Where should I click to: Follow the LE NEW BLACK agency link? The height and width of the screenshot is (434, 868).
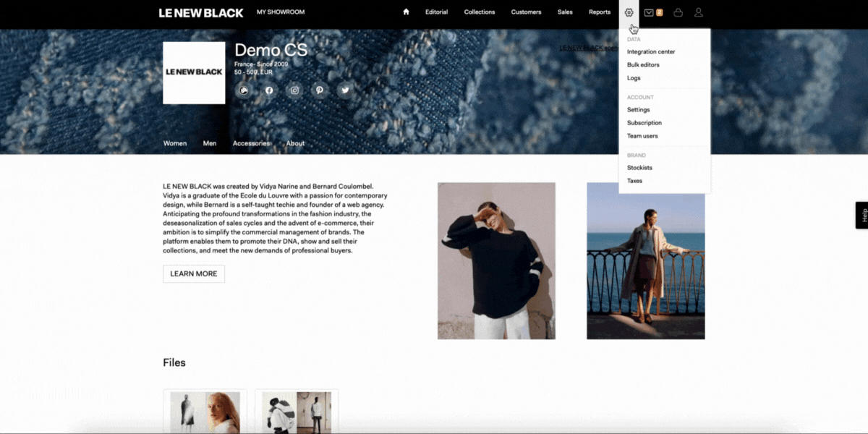[589, 48]
